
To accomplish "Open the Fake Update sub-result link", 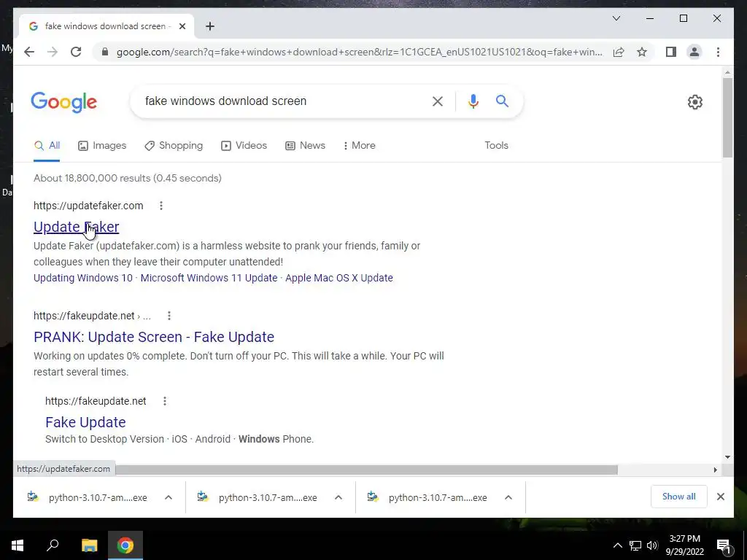I will (86, 422).
